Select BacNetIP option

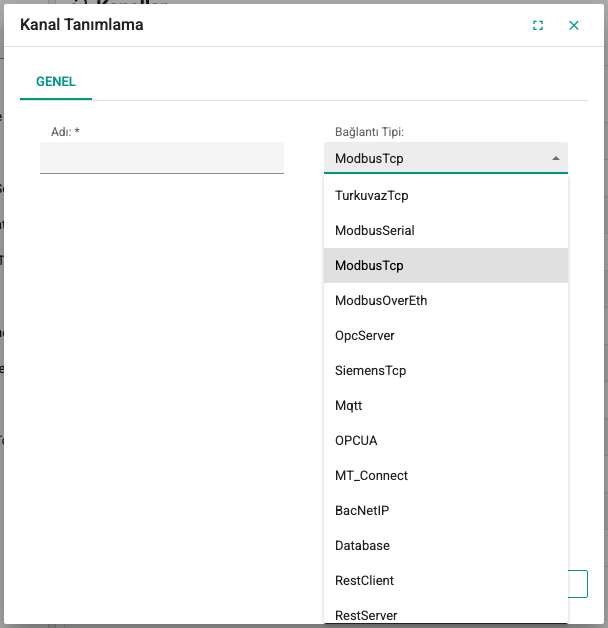point(446,510)
